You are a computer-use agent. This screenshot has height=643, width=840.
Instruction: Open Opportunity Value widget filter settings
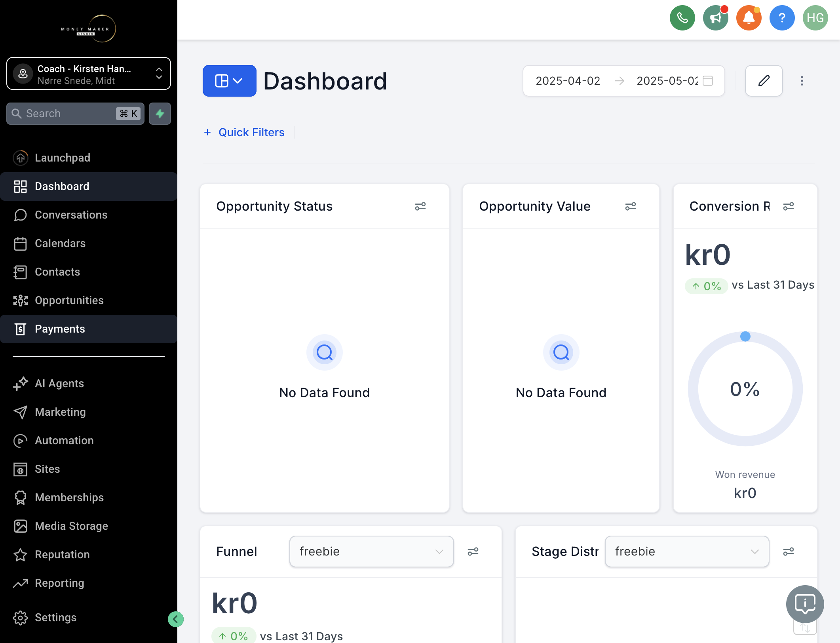pyautogui.click(x=630, y=206)
